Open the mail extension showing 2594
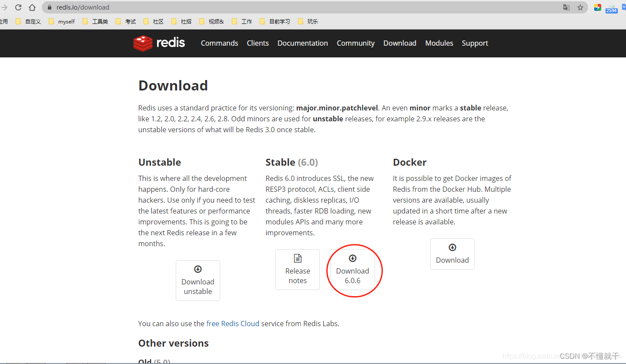 coord(612,8)
